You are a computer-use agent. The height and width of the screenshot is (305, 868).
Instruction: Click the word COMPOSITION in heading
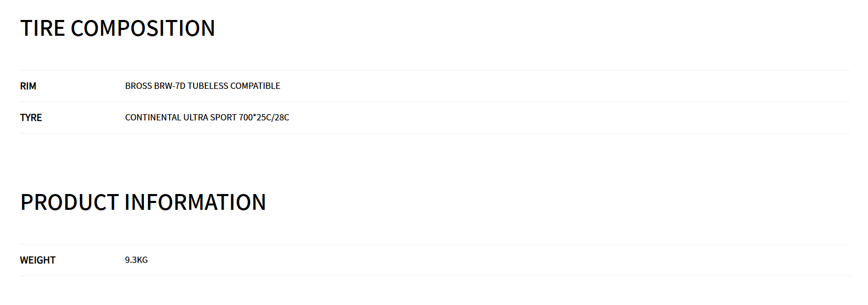tap(143, 28)
